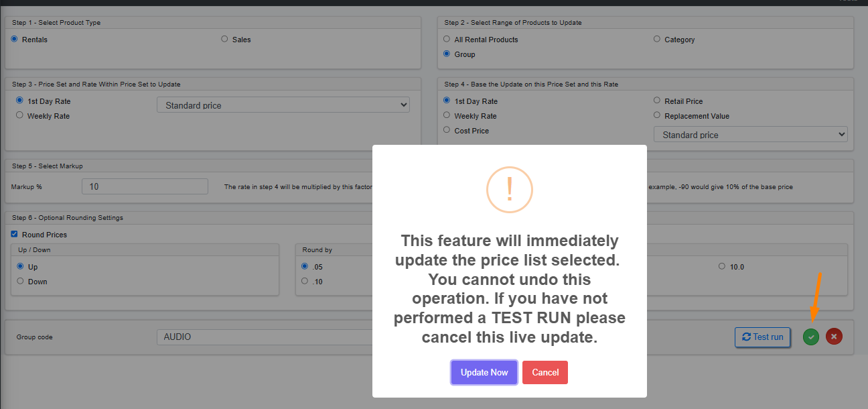868x409 pixels.
Task: Click the Markup % input field
Action: [x=145, y=186]
